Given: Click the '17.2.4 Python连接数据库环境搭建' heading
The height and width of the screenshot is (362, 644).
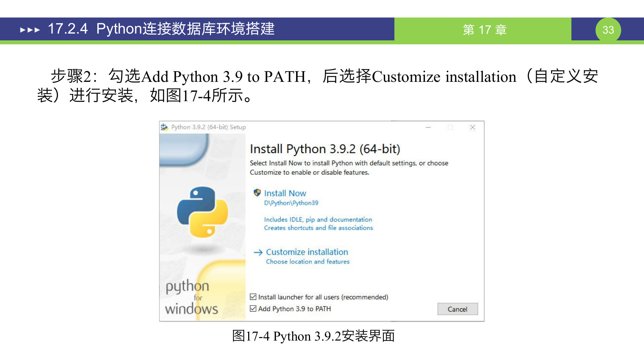Looking at the screenshot, I should [x=161, y=29].
